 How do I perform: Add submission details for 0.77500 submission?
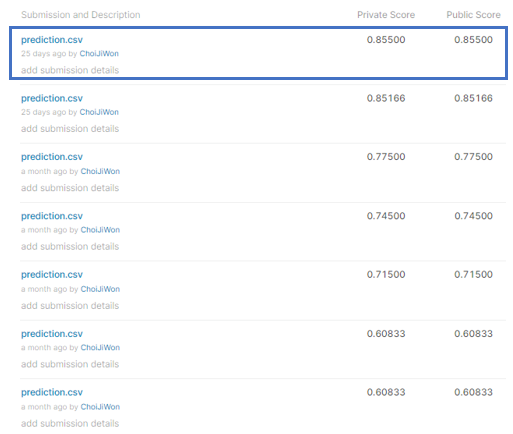coord(70,188)
